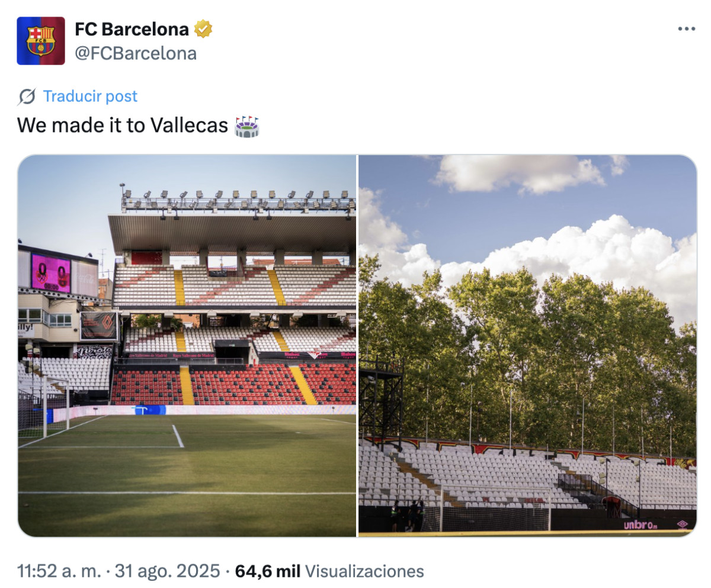View the 64,6 mil count number

(x=267, y=571)
